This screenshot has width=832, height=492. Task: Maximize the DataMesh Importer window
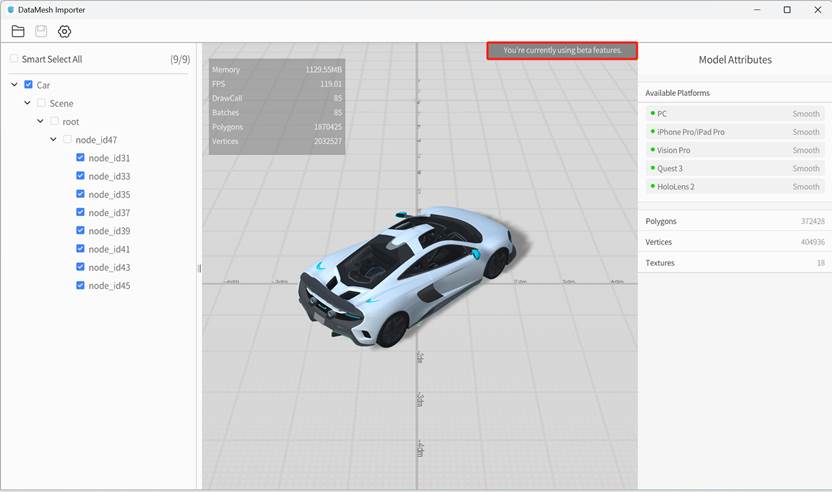pyautogui.click(x=787, y=9)
